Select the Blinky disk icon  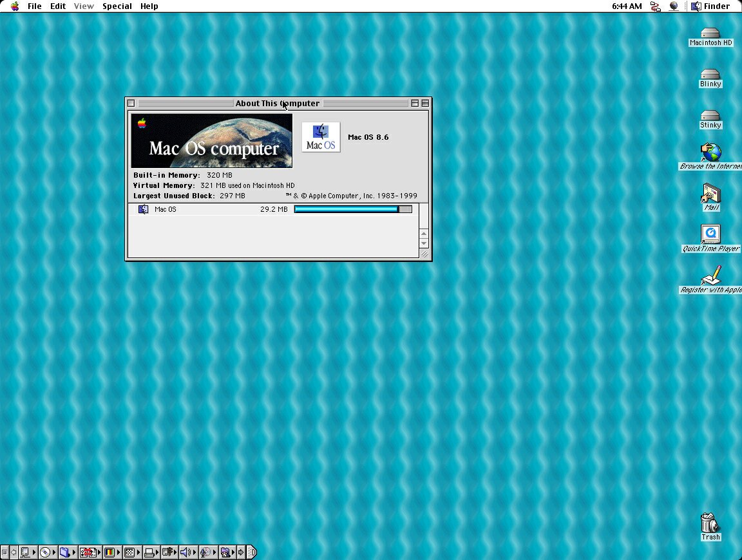coord(710,74)
